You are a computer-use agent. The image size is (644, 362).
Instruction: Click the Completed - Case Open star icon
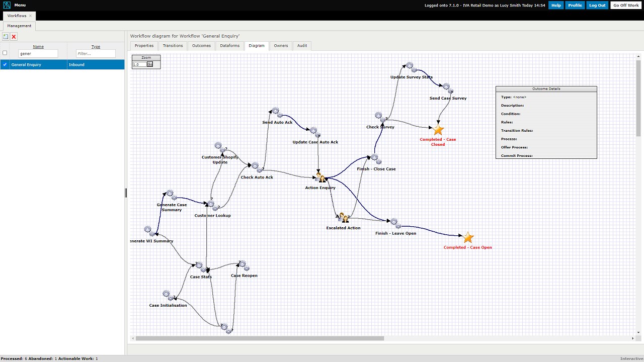[x=468, y=237]
